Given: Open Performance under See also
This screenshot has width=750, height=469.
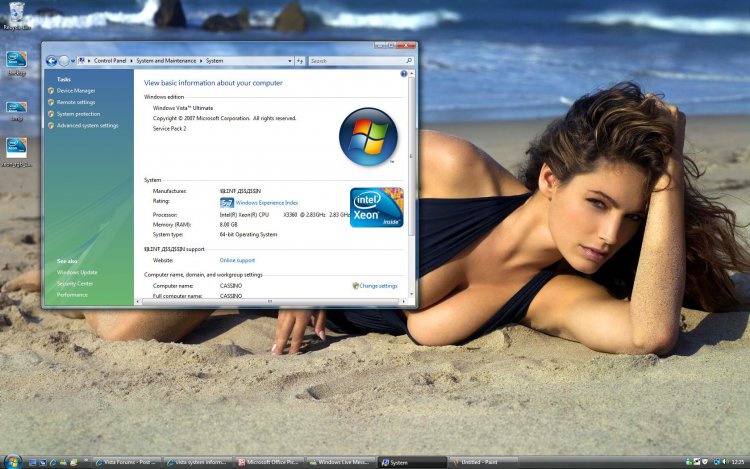Looking at the screenshot, I should 72,294.
